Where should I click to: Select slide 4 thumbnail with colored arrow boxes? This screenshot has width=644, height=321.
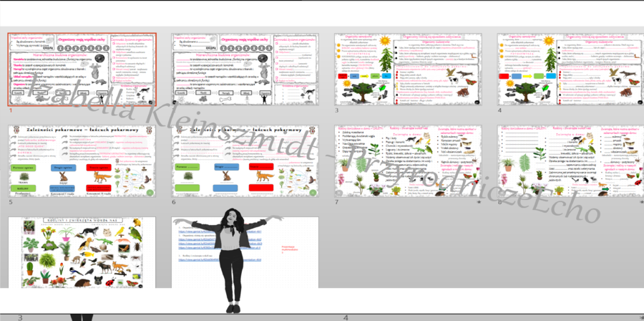coord(570,70)
